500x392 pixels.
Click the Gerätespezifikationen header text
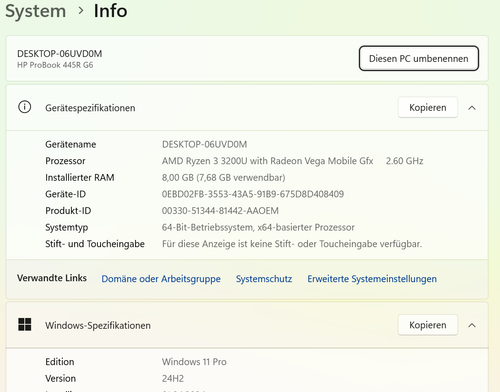(90, 108)
